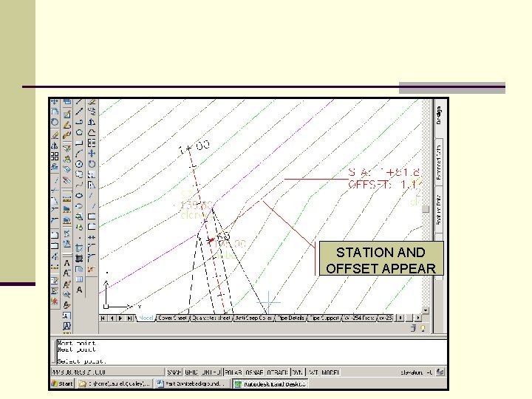Image resolution: width=532 pixels, height=399 pixels.
Task: Toggle POLAR tracking in status bar
Action: pos(233,372)
